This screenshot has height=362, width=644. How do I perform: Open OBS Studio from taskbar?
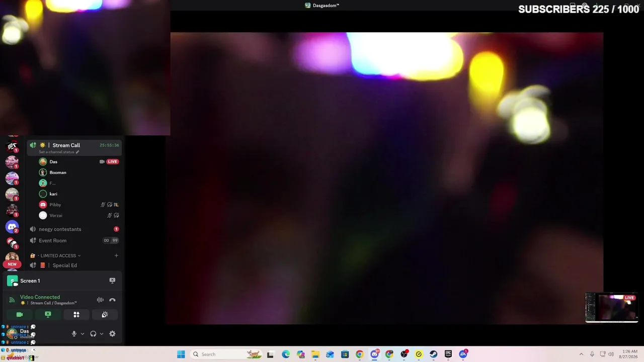click(x=404, y=354)
